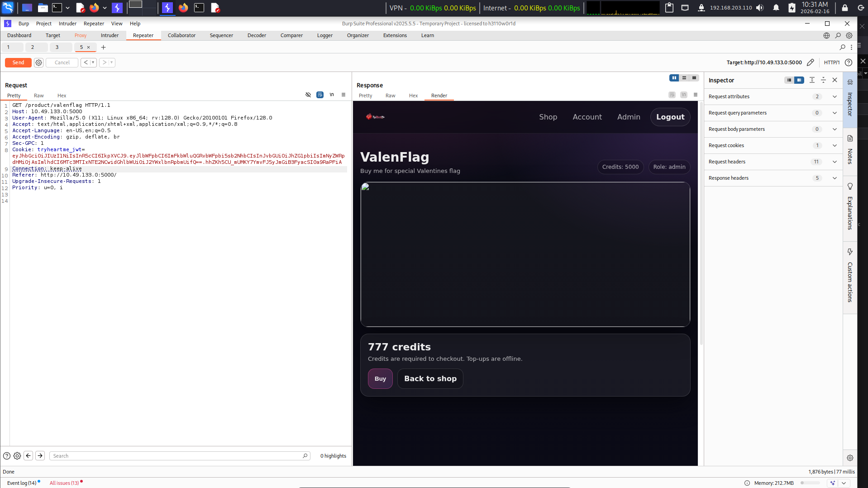The image size is (868, 488).
Task: Send the request
Action: click(x=18, y=62)
